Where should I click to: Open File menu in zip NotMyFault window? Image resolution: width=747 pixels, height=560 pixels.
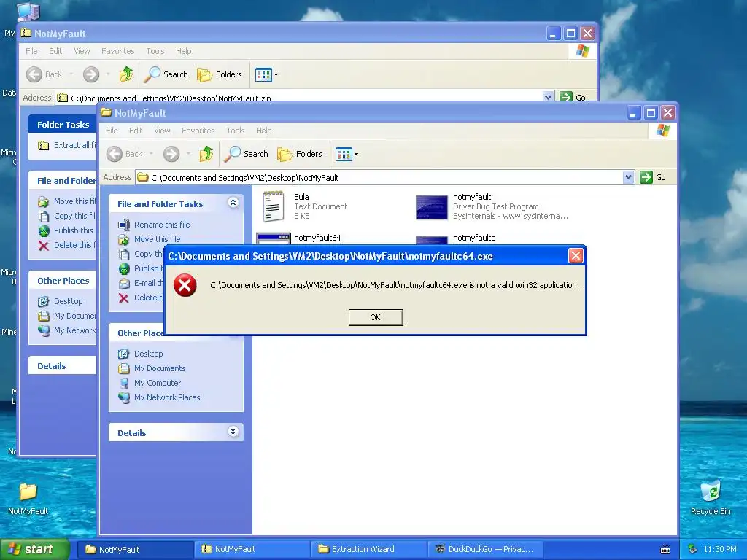pyautogui.click(x=31, y=51)
